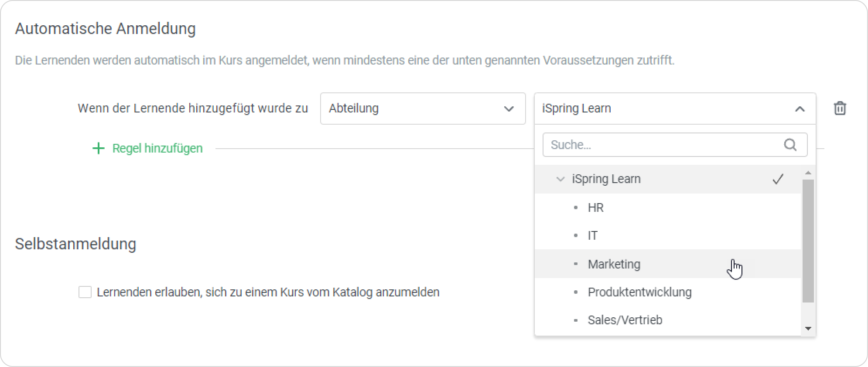Focus the Suche search field
Screen dimensions: 868x367
click(663, 145)
